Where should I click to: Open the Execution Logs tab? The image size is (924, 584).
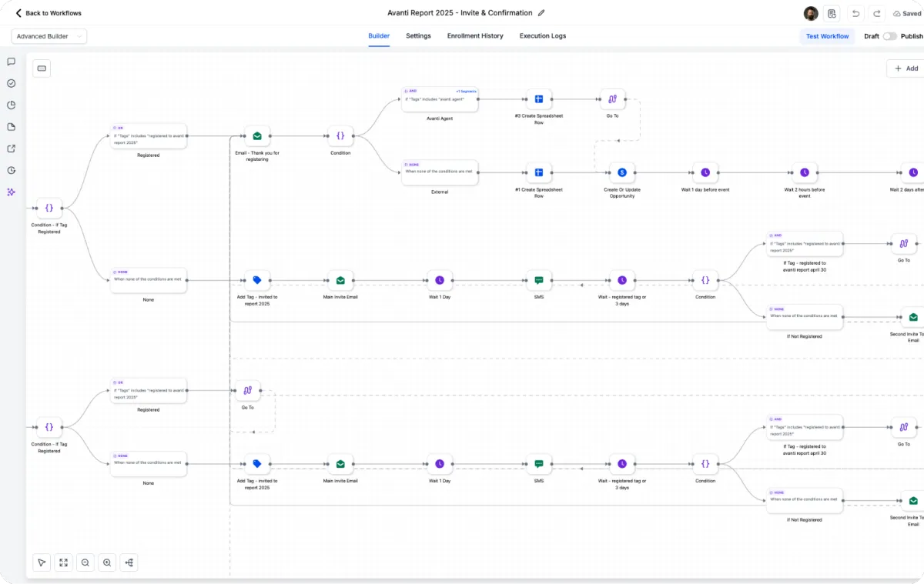[x=543, y=36]
